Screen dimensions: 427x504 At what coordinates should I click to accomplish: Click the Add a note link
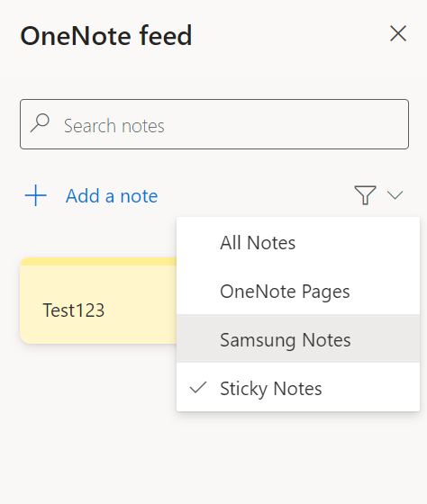[x=112, y=196]
